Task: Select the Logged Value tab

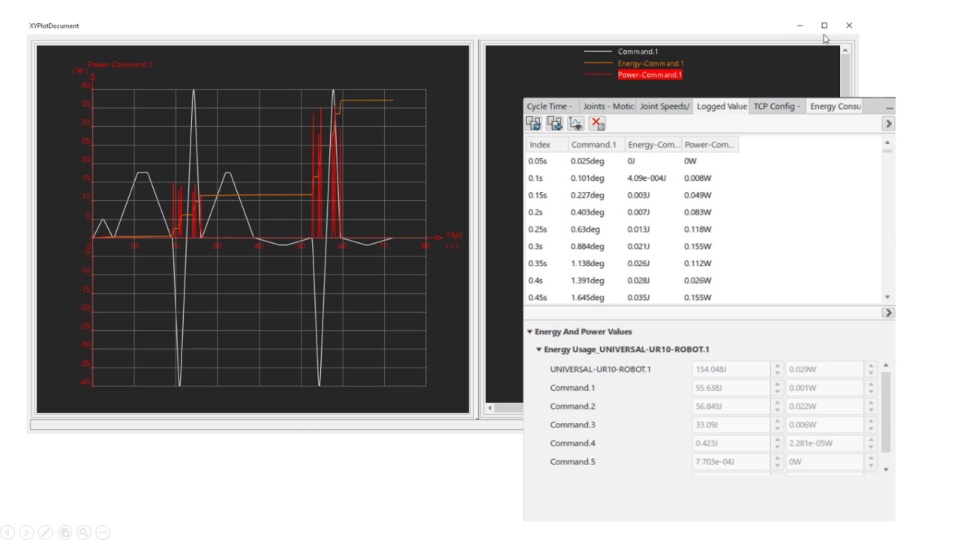Action: pyautogui.click(x=721, y=107)
